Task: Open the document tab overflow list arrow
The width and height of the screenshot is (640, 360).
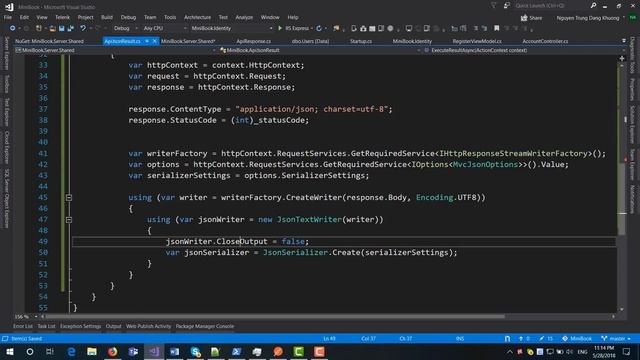Action: pos(624,41)
